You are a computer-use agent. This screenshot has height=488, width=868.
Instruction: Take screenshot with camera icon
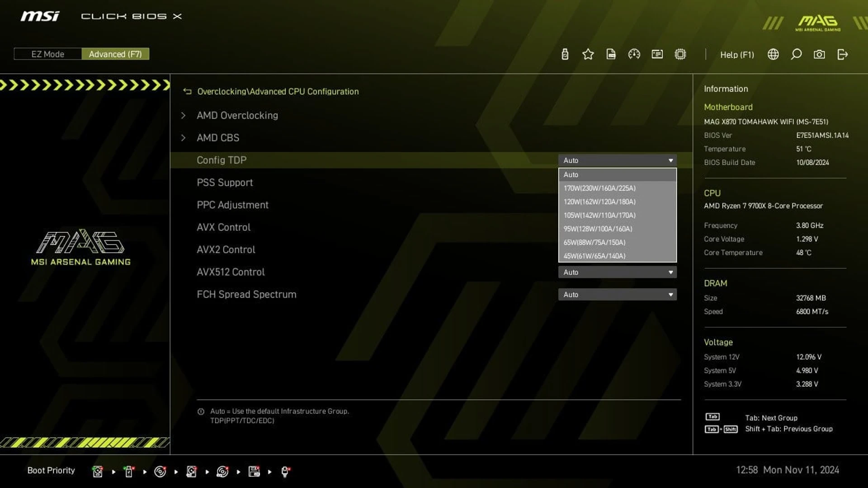pos(819,54)
